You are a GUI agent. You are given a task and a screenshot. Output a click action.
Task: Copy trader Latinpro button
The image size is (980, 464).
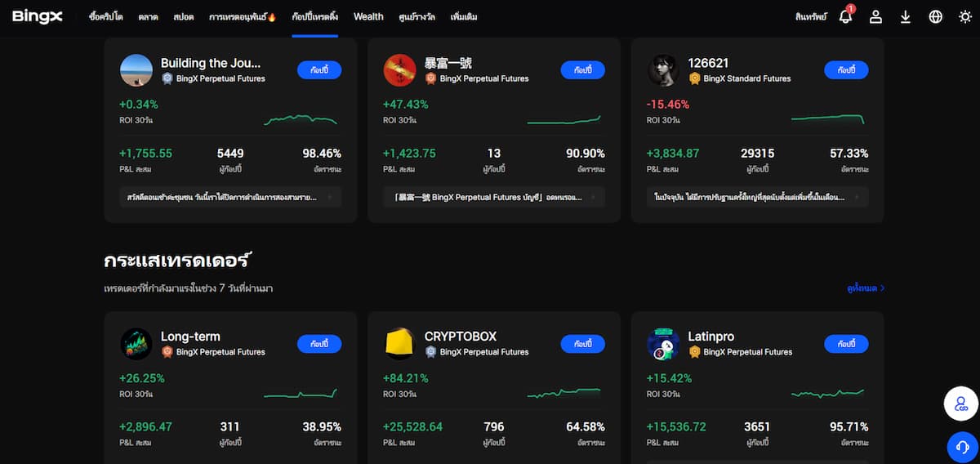click(x=846, y=344)
